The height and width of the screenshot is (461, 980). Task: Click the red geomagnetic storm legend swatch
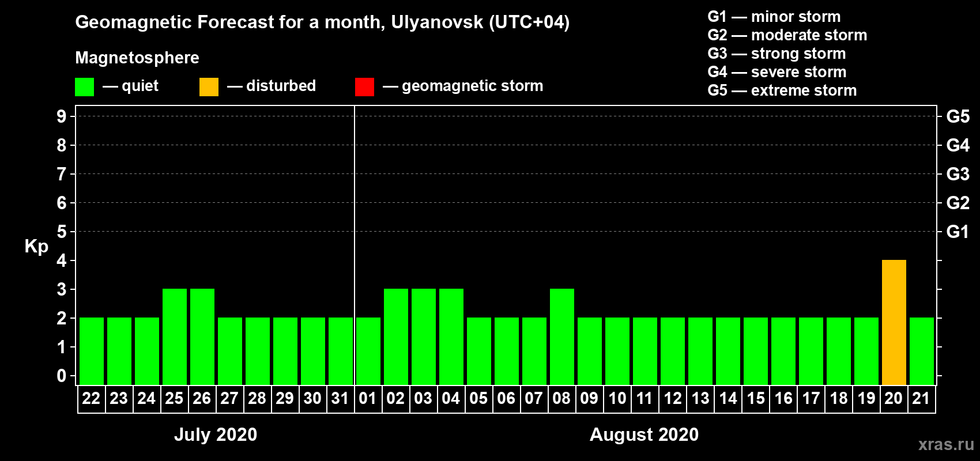click(364, 87)
